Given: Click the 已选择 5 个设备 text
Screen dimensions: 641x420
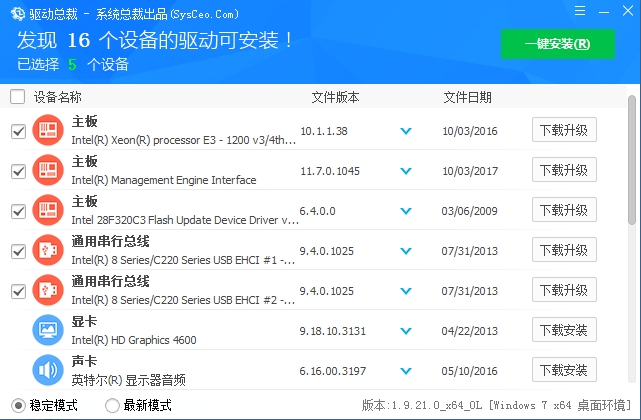Looking at the screenshot, I should tap(73, 64).
